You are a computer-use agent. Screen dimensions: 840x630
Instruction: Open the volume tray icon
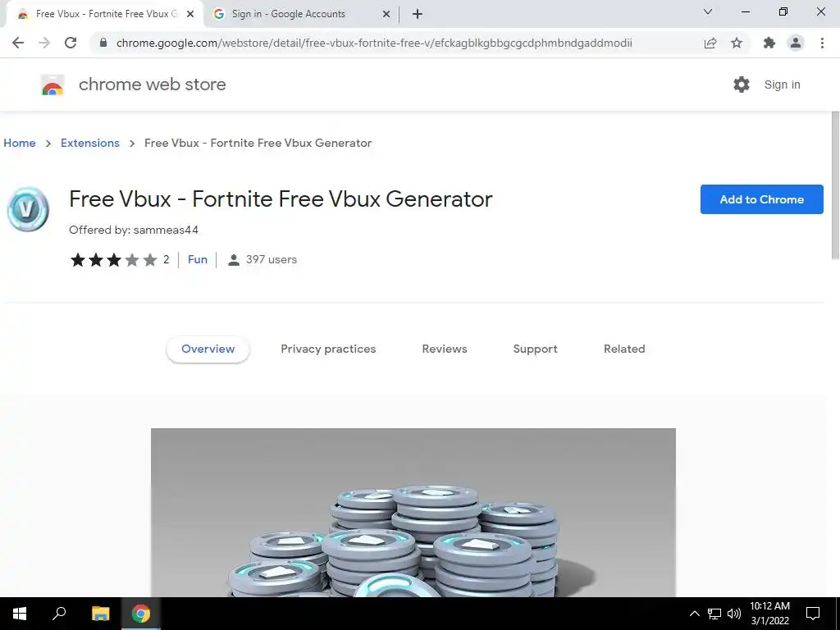[734, 614]
